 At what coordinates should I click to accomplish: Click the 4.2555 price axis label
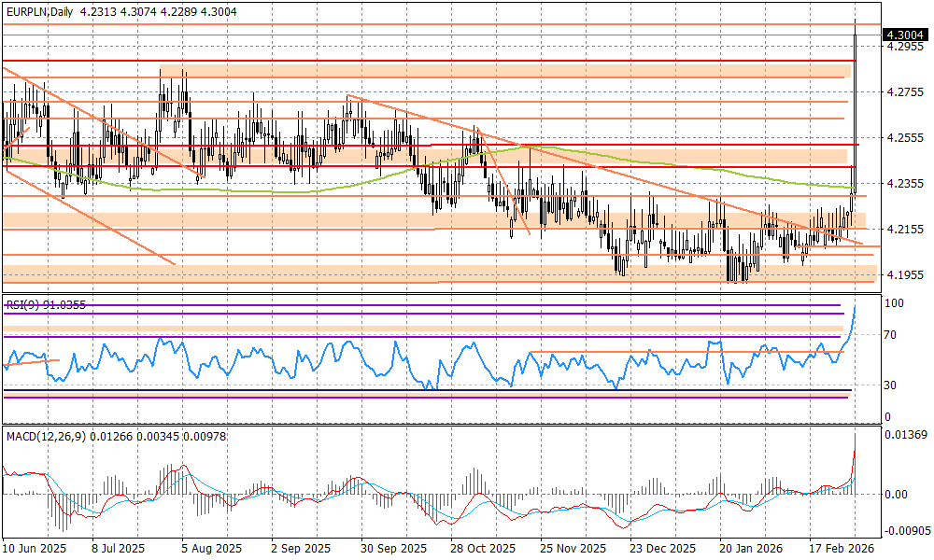tap(904, 138)
